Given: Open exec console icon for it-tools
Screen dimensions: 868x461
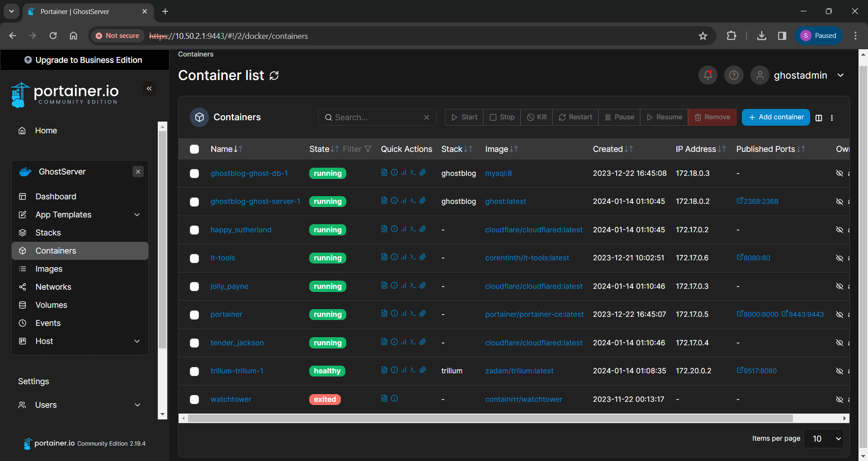Looking at the screenshot, I should 413,257.
